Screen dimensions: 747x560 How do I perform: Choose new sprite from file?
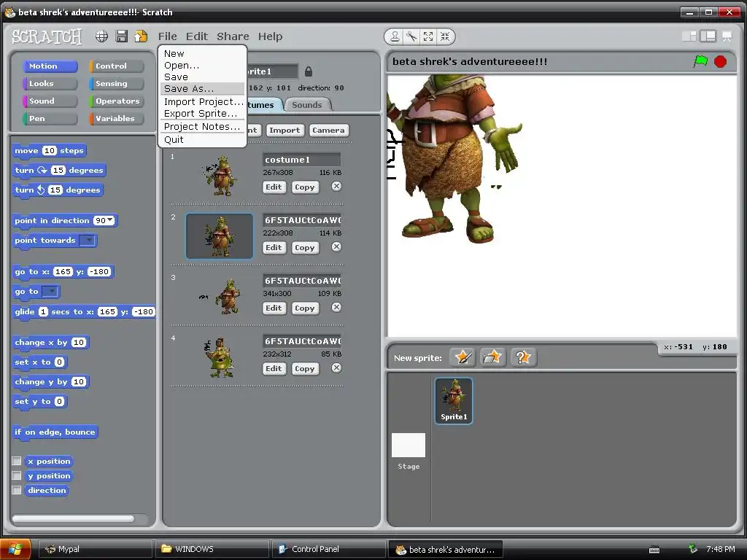click(492, 357)
